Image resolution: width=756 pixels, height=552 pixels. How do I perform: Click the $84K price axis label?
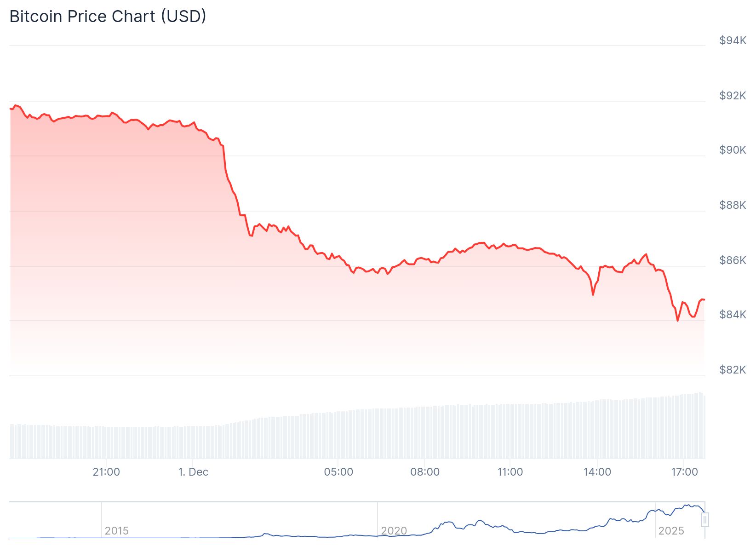[733, 315]
